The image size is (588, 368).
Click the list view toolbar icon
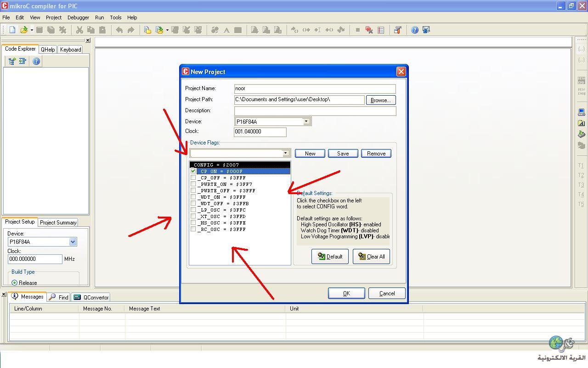[x=381, y=30]
